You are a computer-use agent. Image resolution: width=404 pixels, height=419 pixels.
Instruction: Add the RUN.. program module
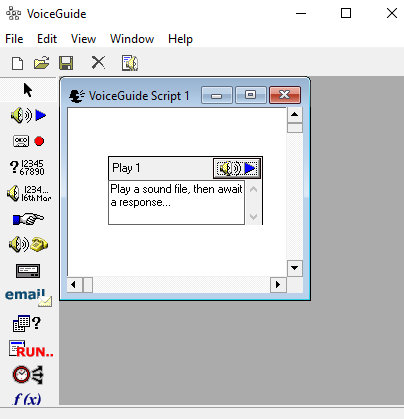coord(31,349)
